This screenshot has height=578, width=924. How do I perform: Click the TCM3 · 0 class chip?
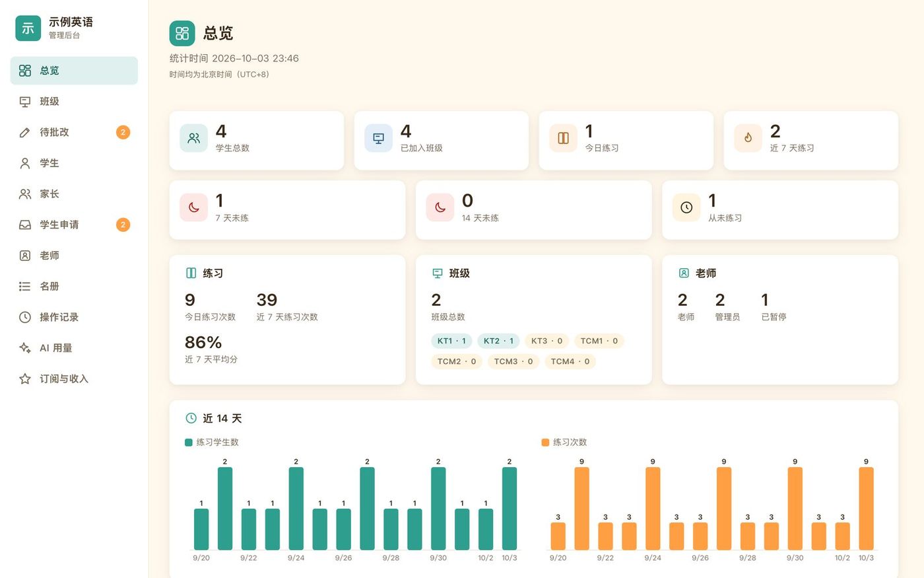point(513,361)
